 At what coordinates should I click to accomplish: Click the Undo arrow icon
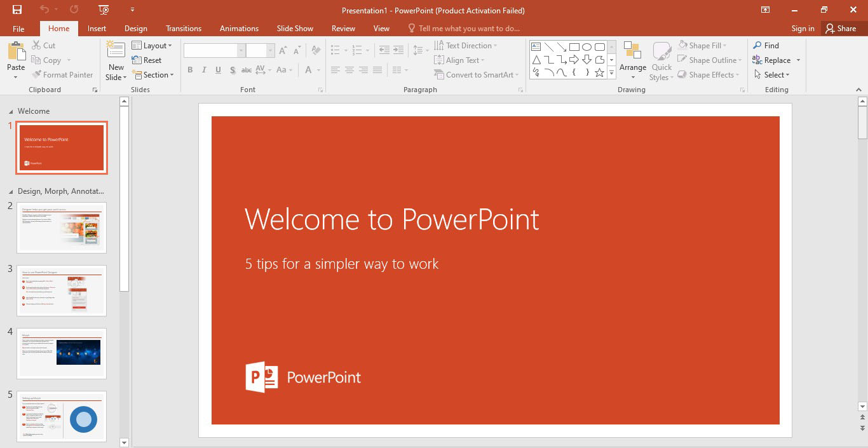[x=44, y=10]
